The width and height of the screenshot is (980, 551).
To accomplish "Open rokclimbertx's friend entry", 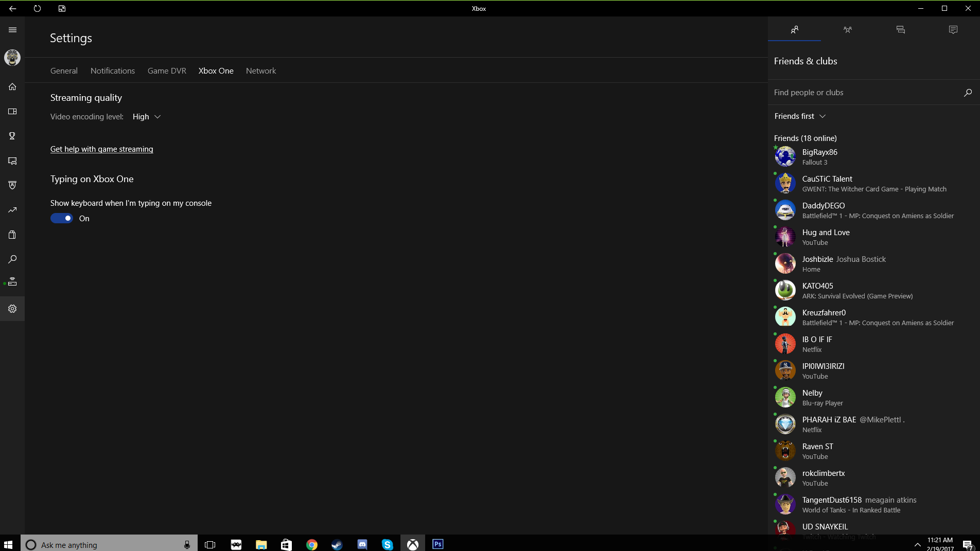I will (874, 477).
